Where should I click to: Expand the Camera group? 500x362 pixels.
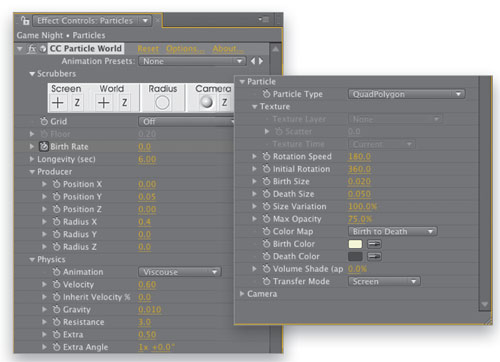pos(242,294)
